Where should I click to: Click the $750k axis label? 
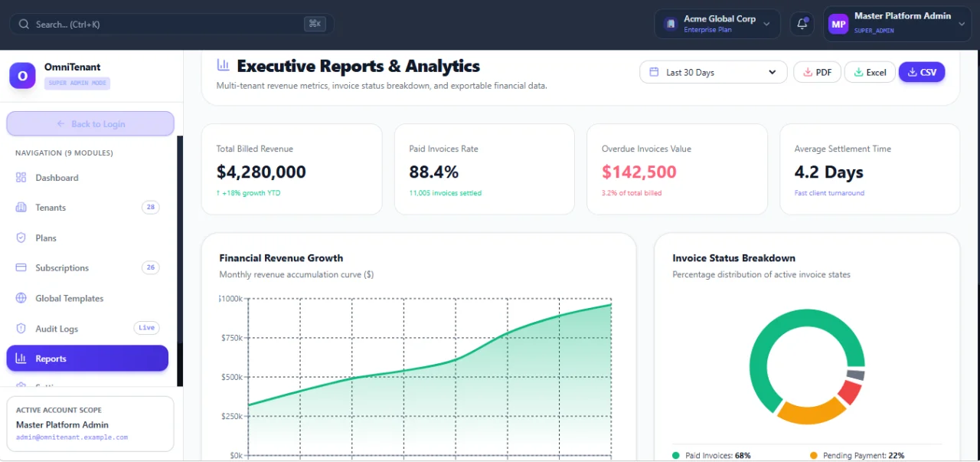click(231, 338)
